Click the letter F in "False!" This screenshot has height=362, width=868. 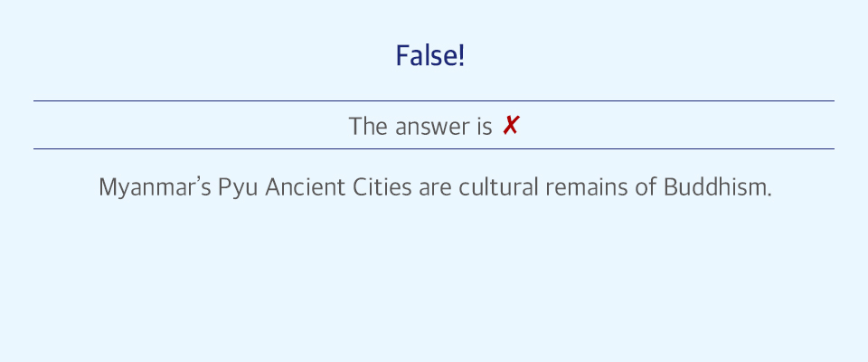click(x=402, y=56)
